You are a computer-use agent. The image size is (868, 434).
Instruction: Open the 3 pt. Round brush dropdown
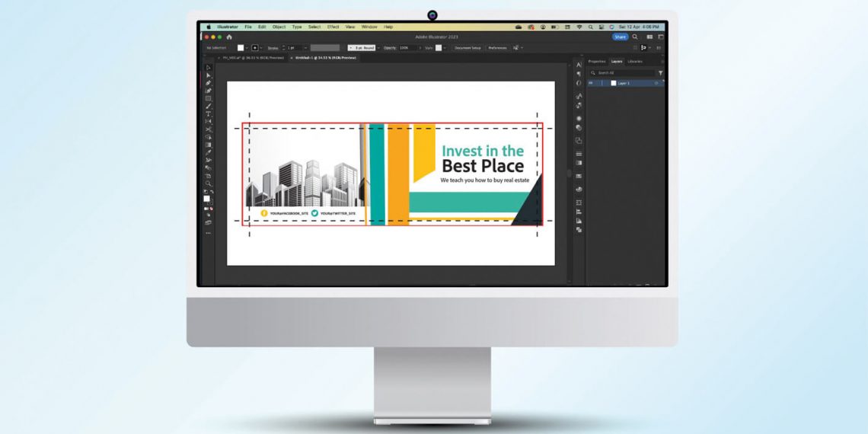coord(378,48)
